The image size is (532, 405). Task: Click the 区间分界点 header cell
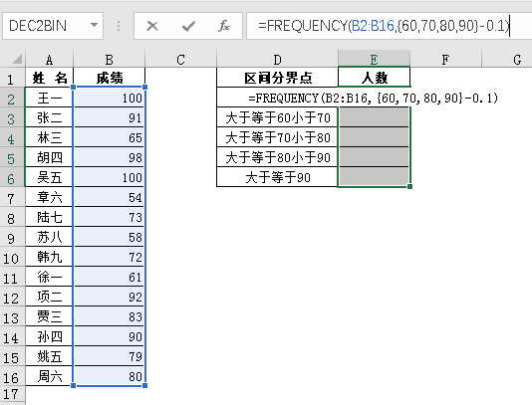tap(277, 78)
